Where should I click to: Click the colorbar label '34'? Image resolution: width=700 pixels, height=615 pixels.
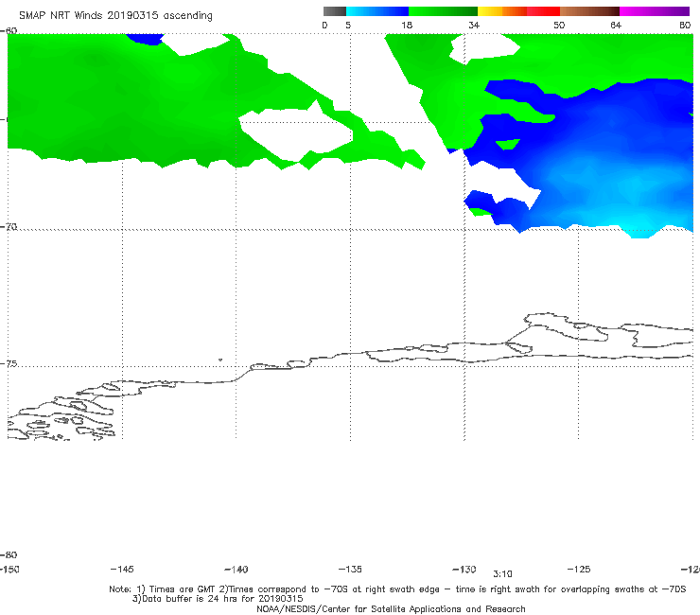pos(474,25)
